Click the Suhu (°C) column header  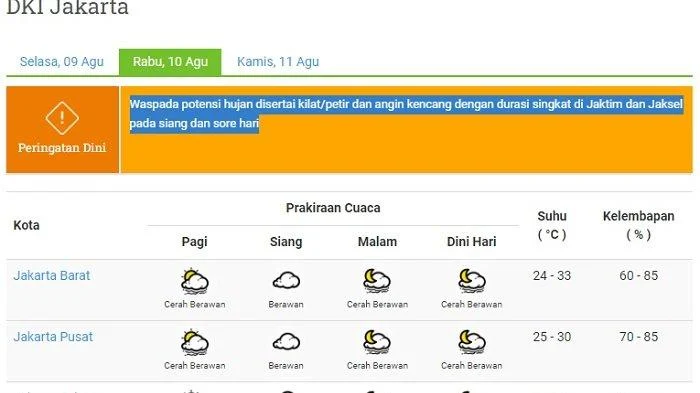pyautogui.click(x=552, y=225)
